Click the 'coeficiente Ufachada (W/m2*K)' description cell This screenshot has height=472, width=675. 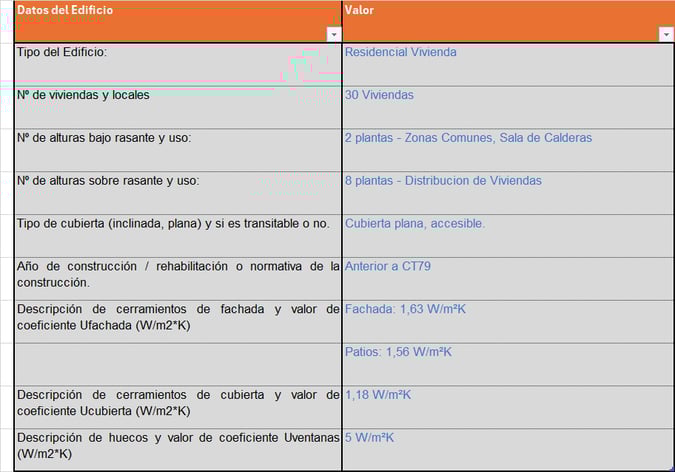(178, 322)
